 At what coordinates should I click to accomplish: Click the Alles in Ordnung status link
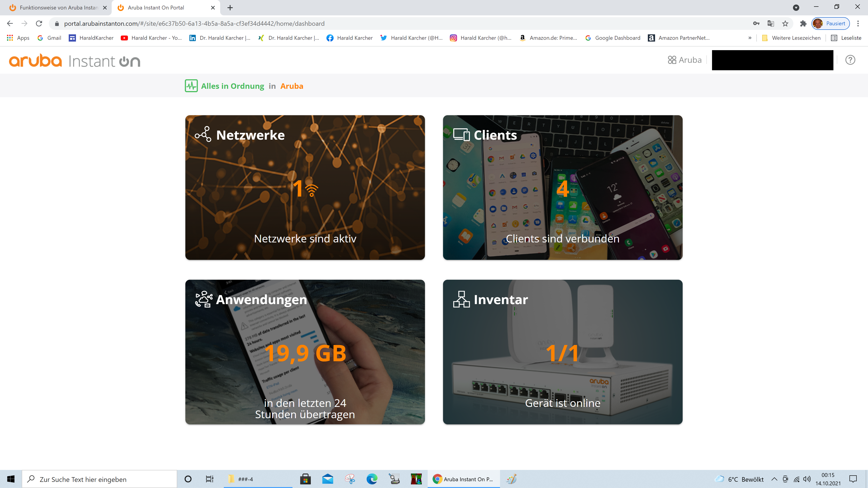(233, 86)
